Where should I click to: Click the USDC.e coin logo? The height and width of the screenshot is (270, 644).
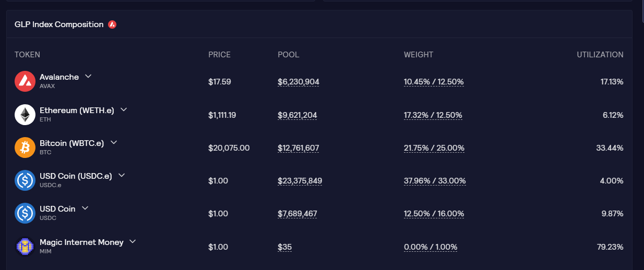tap(25, 180)
